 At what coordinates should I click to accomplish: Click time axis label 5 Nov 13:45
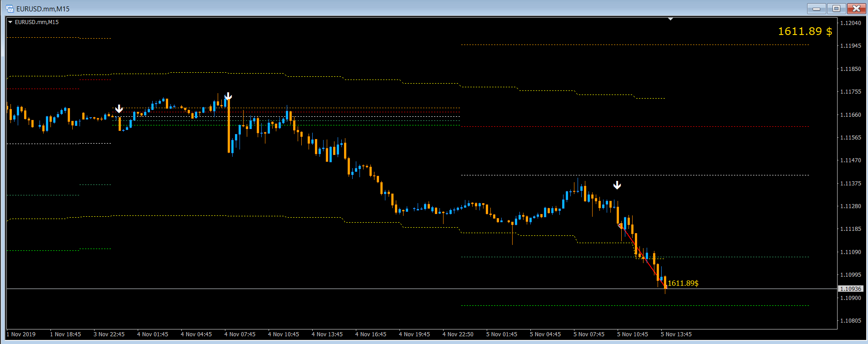[x=676, y=334]
